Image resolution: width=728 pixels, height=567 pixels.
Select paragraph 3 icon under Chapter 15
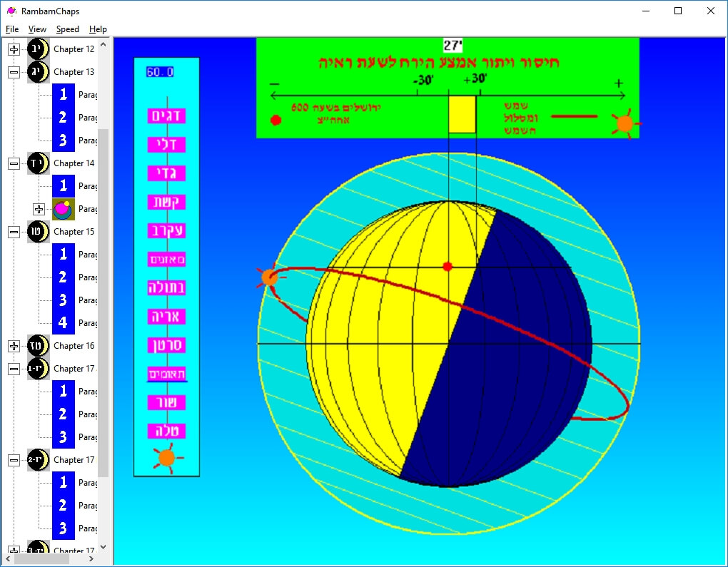(63, 300)
